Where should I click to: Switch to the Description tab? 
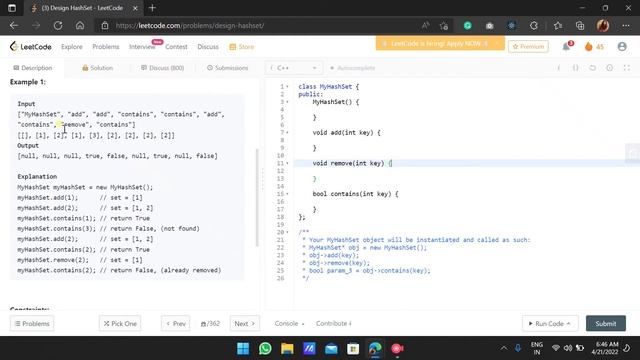click(x=33, y=68)
